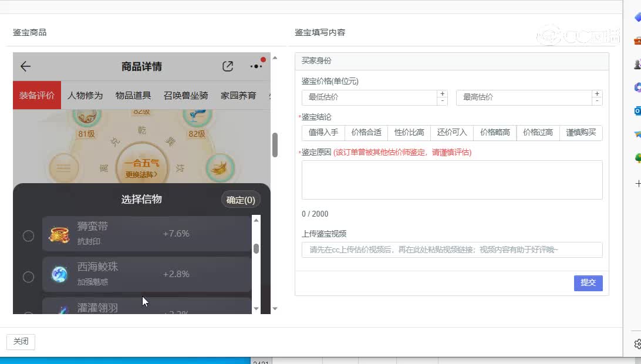Click the 抗封印 label under 狮蛮带

tap(89, 241)
